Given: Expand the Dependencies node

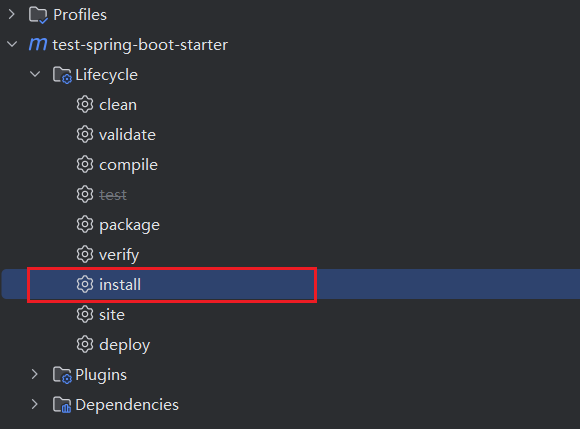Looking at the screenshot, I should pos(35,404).
